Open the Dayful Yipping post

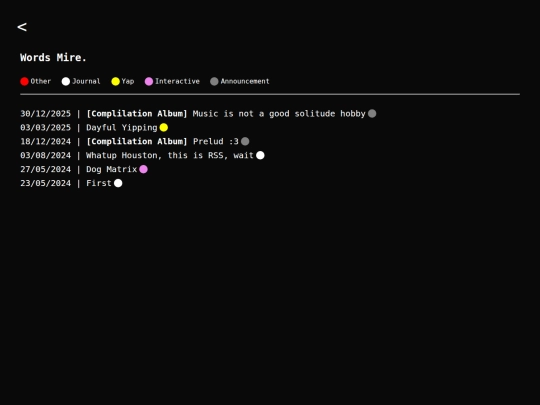[x=122, y=128]
